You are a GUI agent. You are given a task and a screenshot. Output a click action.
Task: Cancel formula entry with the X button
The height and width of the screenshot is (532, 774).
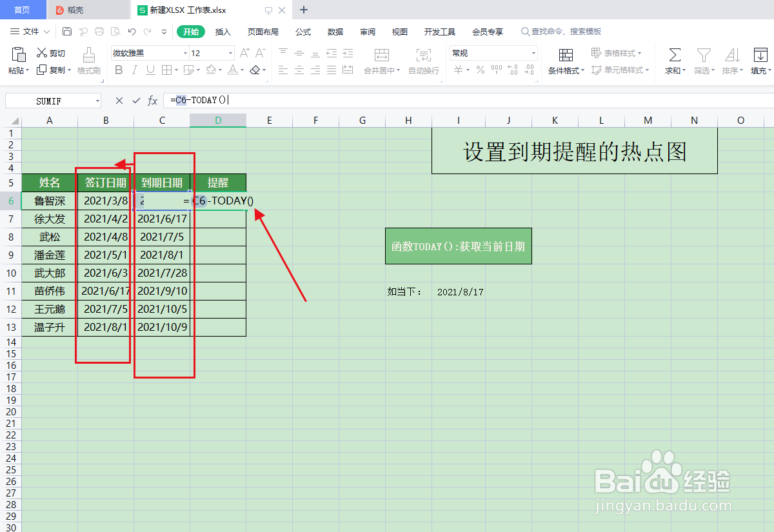(119, 101)
